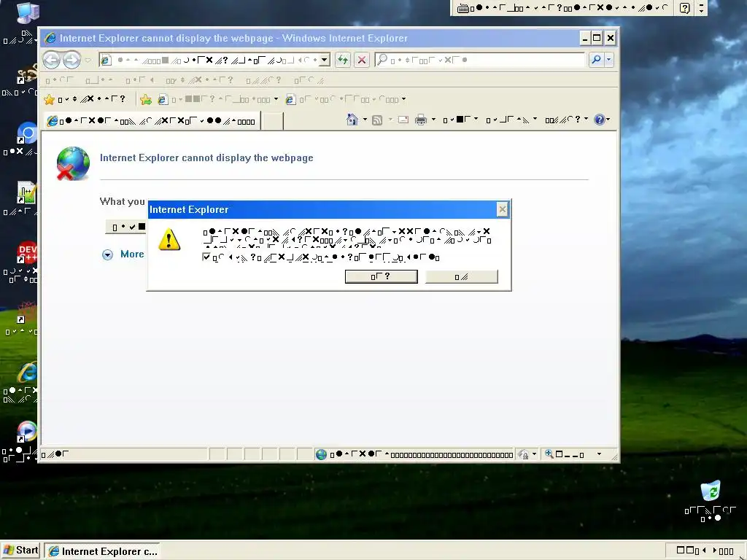Open Web Slice Gallery on the favorites bar
The width and height of the screenshot is (747, 560).
[x=345, y=99]
